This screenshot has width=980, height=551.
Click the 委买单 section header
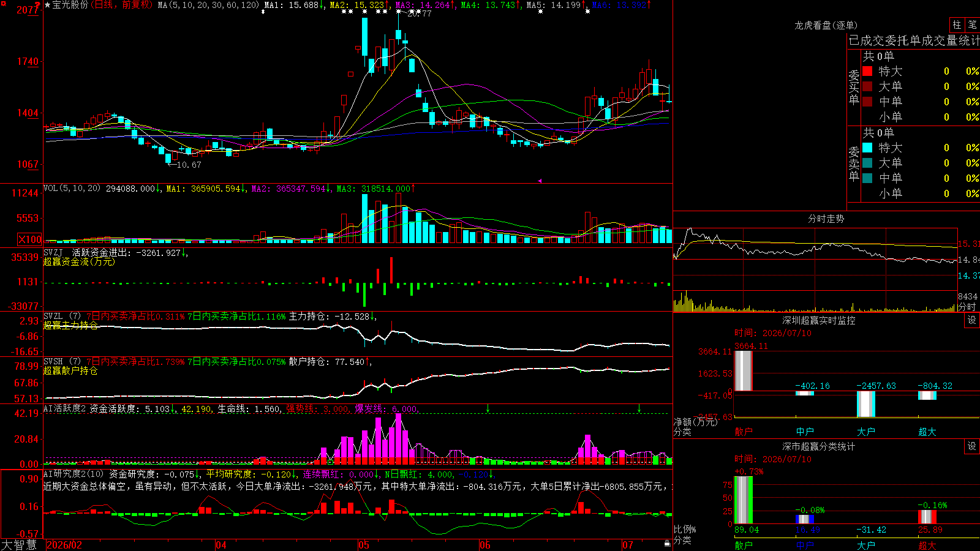tap(854, 87)
